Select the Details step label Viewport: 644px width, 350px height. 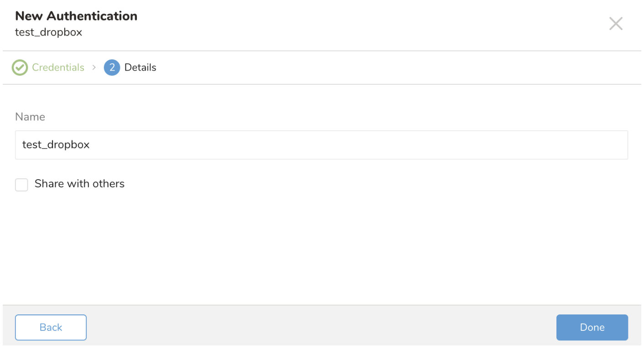[140, 67]
